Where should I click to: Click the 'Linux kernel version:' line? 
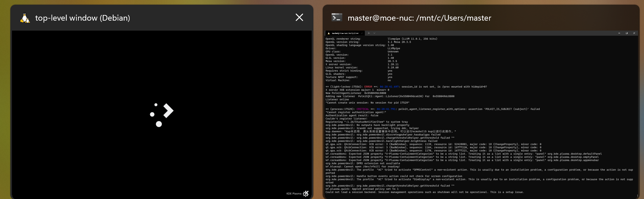(x=342, y=68)
